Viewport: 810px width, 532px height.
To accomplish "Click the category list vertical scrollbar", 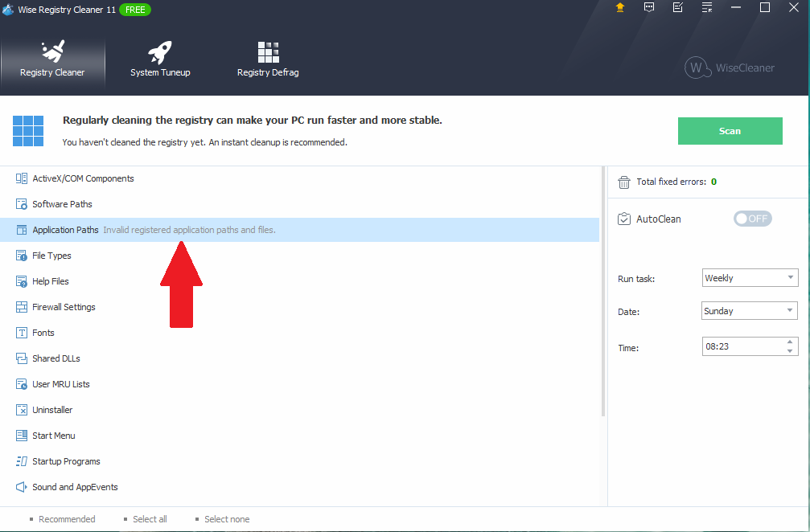I will point(602,292).
